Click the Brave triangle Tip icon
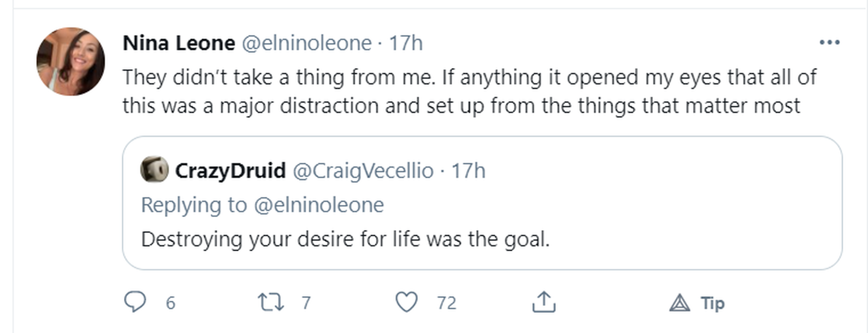 pos(679,302)
